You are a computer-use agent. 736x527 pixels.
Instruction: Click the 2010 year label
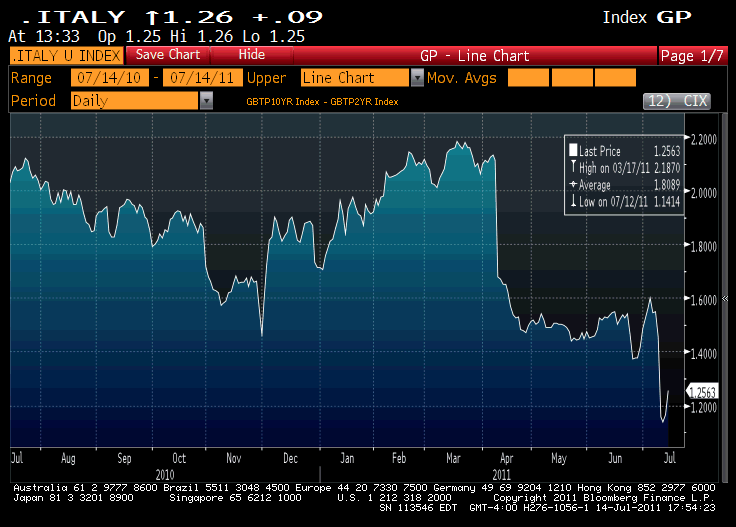(x=165, y=474)
